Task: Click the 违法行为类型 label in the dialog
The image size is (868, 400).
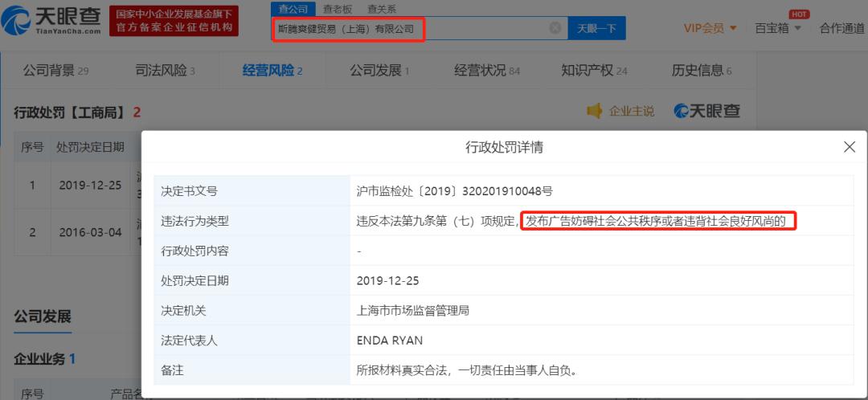Action: pos(194,222)
